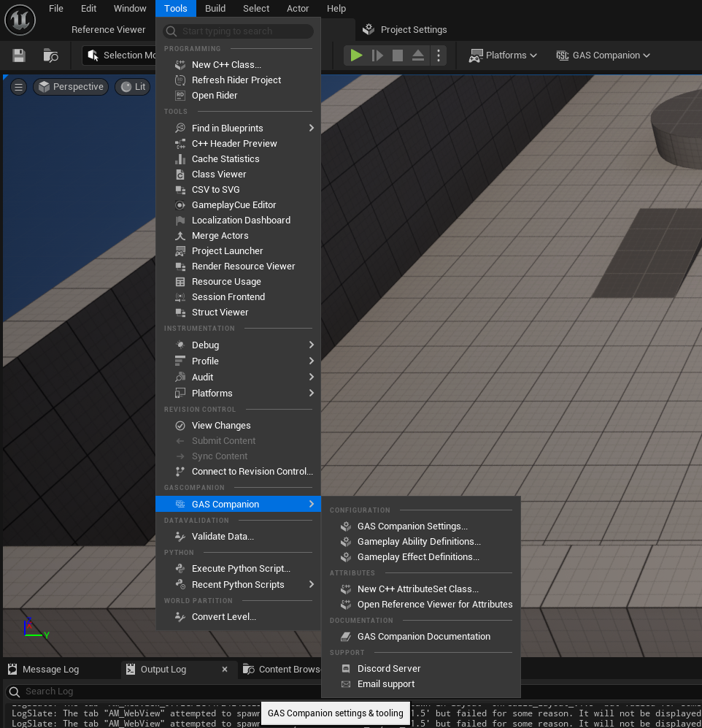Open Gameplay Effect Definitions
This screenshot has width=702, height=728.
(421, 556)
